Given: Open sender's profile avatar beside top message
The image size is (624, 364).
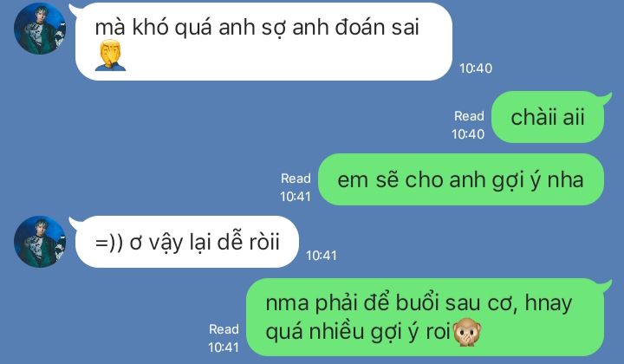Looking at the screenshot, I should [40, 29].
